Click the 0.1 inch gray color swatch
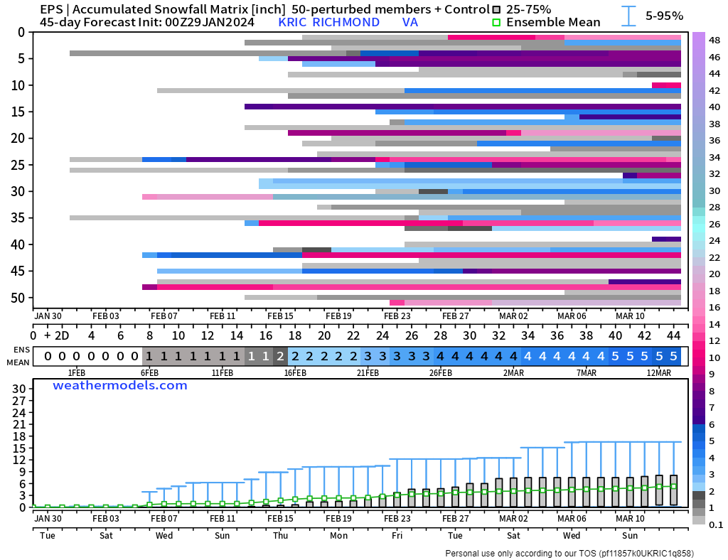This screenshot has width=728, height=560. pos(699,521)
